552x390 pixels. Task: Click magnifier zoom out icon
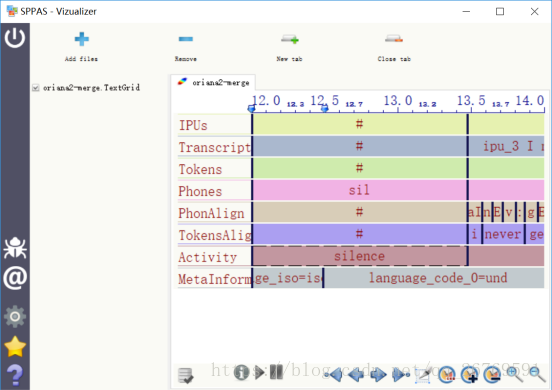pyautogui.click(x=537, y=375)
